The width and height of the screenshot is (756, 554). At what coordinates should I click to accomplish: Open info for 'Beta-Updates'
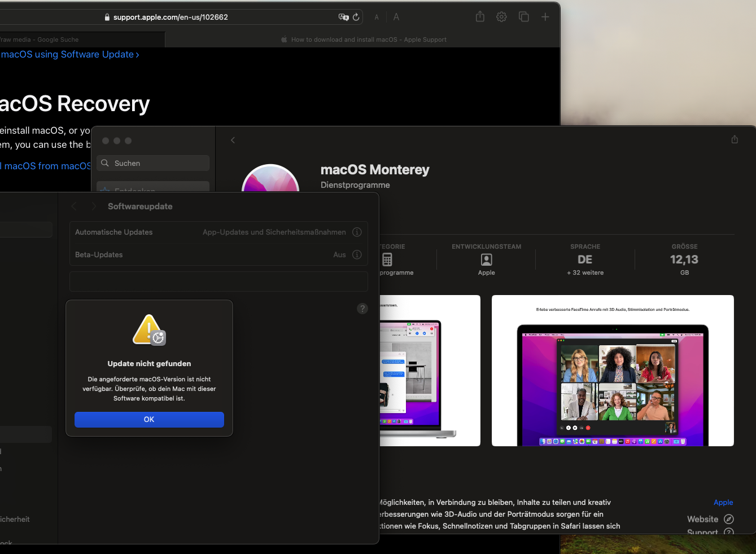[357, 254]
